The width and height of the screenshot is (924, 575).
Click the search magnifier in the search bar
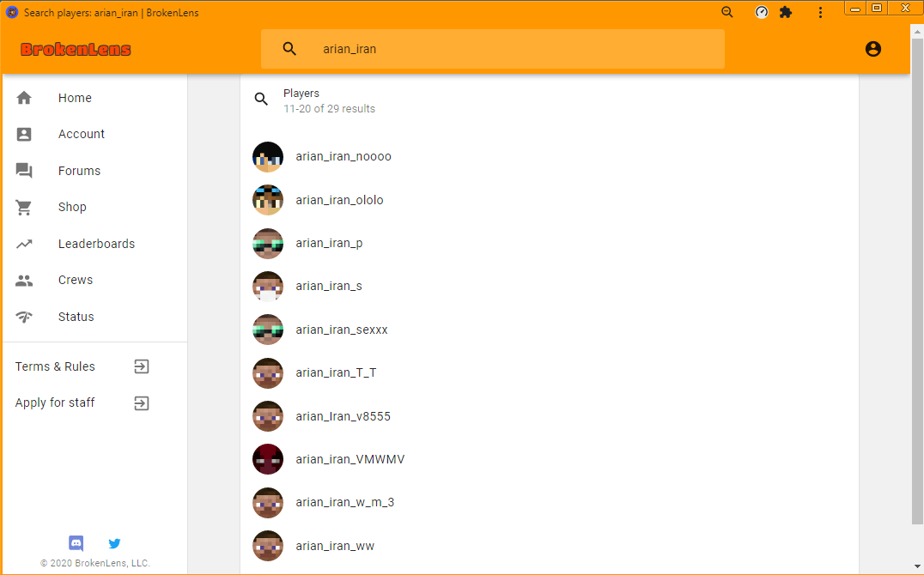click(x=289, y=49)
